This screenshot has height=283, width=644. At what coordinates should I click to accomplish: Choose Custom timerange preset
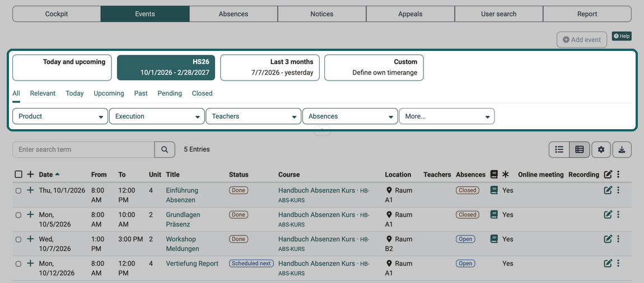374,68
